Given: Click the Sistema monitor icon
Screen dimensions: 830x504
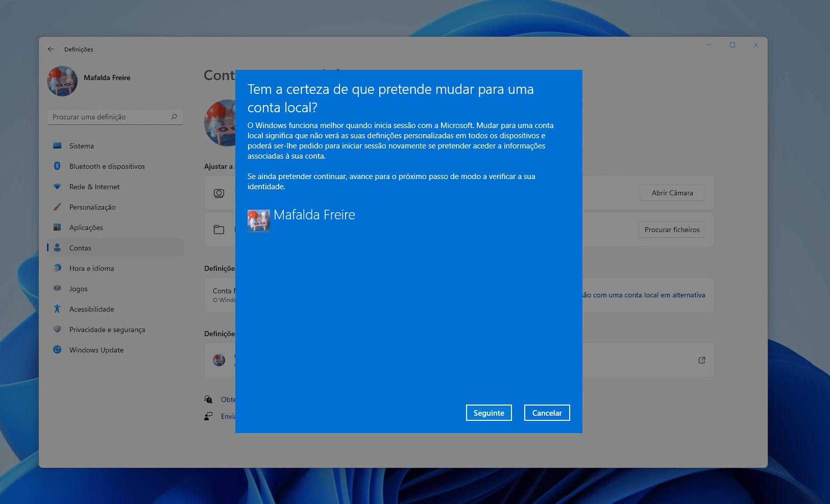Looking at the screenshot, I should pos(57,146).
